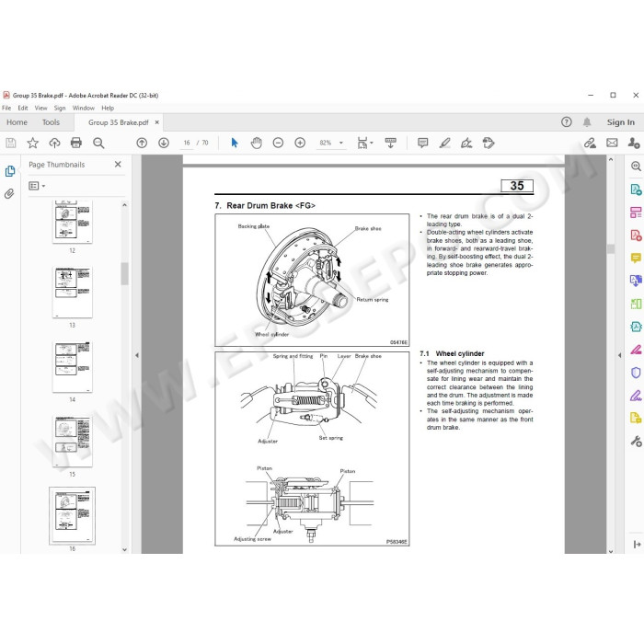Open the Find text magnifier tool
The height and width of the screenshot is (644, 644).
coord(98,143)
